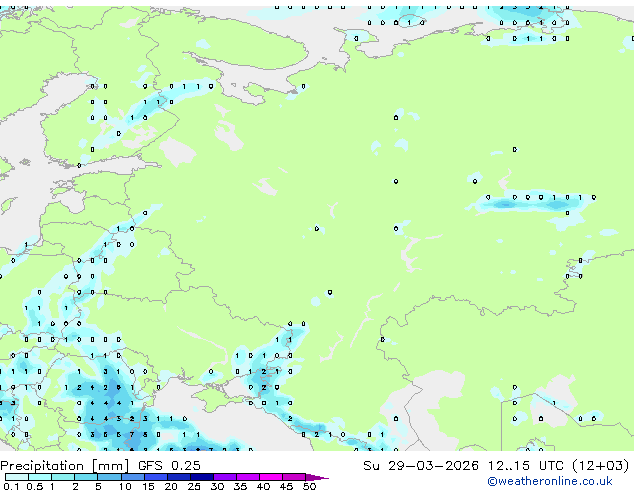Click the legend label '50'
This screenshot has width=634, height=490.
309,486
